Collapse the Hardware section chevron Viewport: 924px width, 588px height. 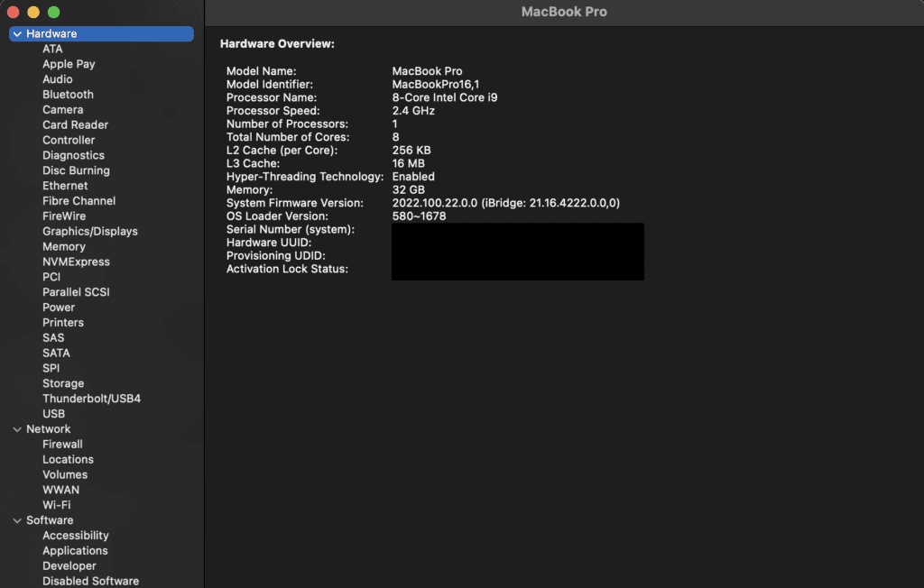click(x=17, y=34)
